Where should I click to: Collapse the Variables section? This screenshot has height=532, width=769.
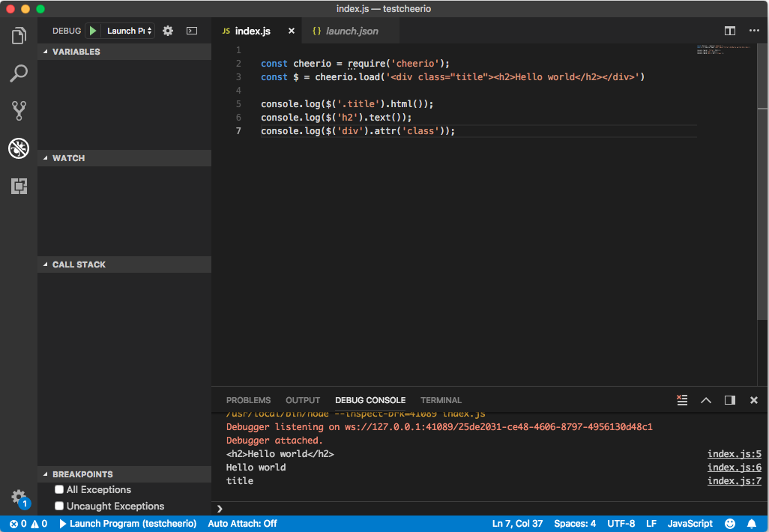[124, 52]
